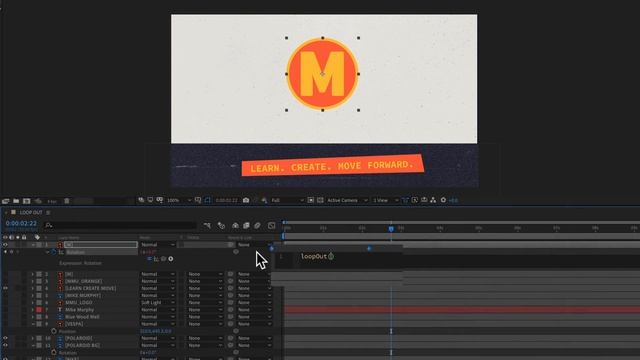Click the reset exposure icon in viewer toolbar
Screen dimensions: 640x360
point(443,200)
